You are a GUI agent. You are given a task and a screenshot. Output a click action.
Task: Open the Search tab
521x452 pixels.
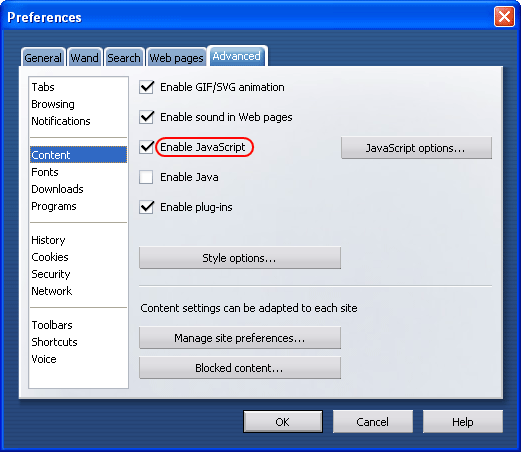(x=124, y=57)
